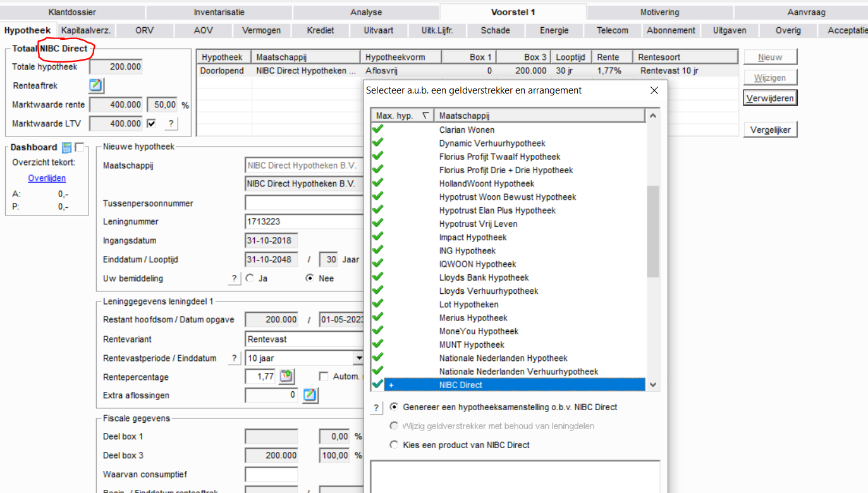
Task: Select the Doorlopend mortgage row in table
Action: pyautogui.click(x=468, y=71)
